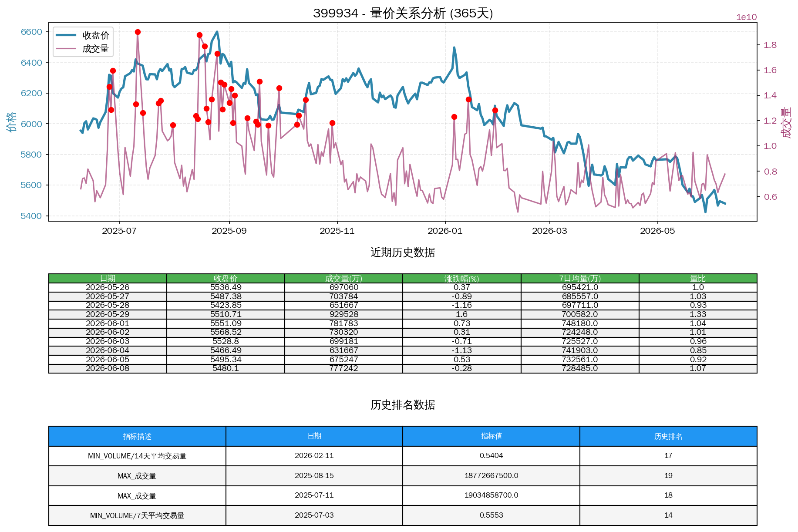This screenshot has width=798, height=532.
Task: Select volume cell 777242
Action: [x=343, y=368]
